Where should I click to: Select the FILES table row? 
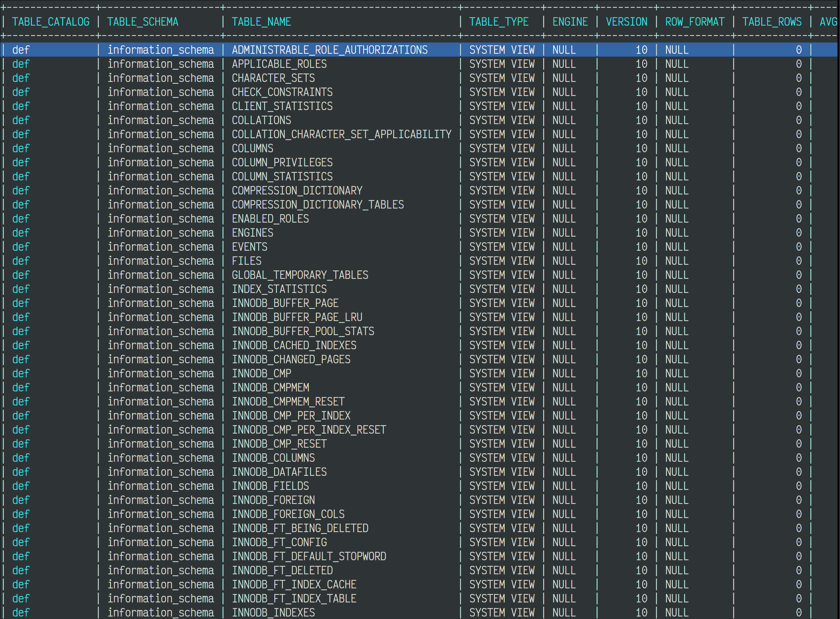point(247,261)
